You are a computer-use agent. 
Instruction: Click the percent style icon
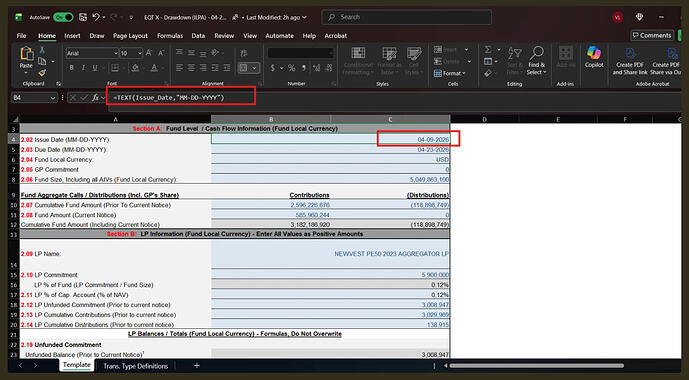click(291, 68)
